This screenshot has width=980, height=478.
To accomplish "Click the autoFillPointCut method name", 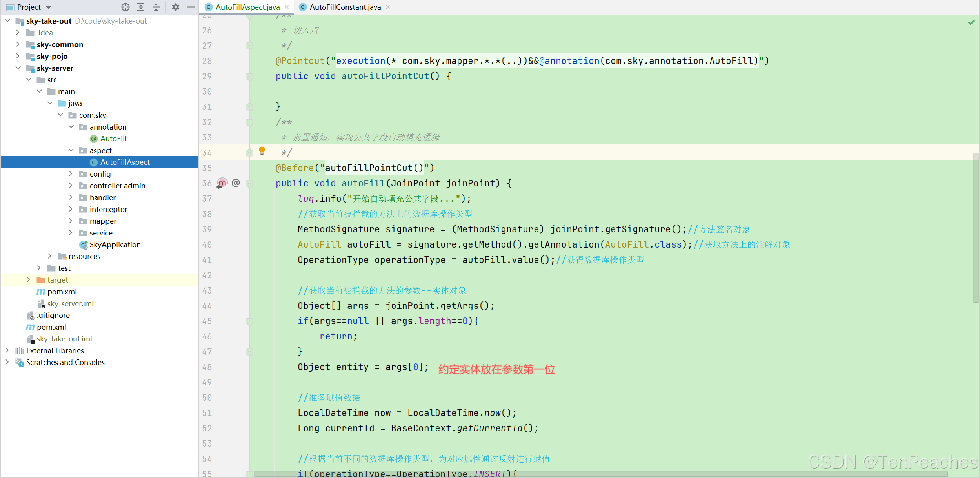I will [385, 76].
